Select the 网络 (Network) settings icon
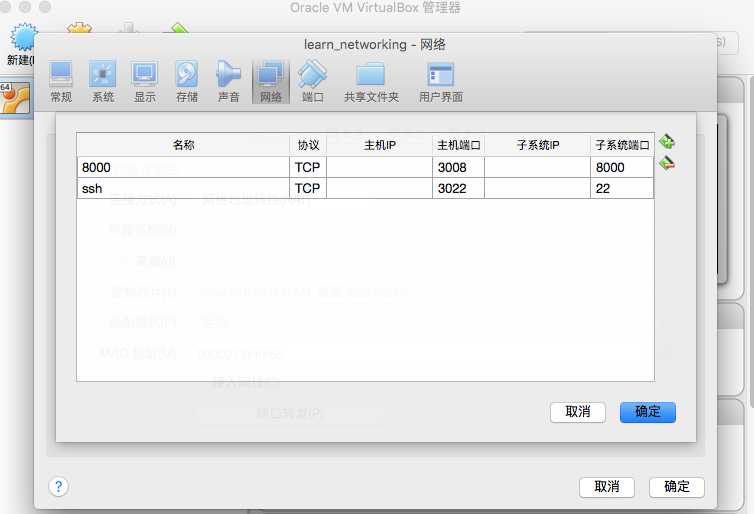Screen dimensions: 754x514 coord(271,82)
